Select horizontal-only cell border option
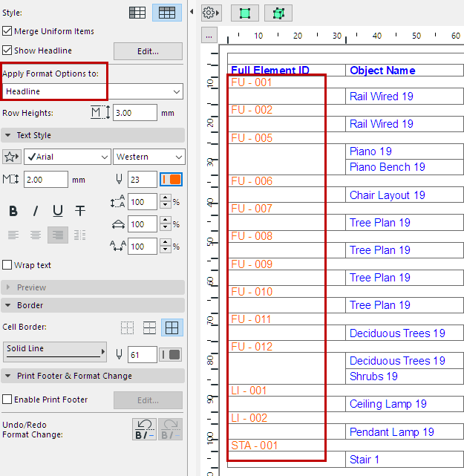Viewport: 464px width, 476px height. (150, 327)
